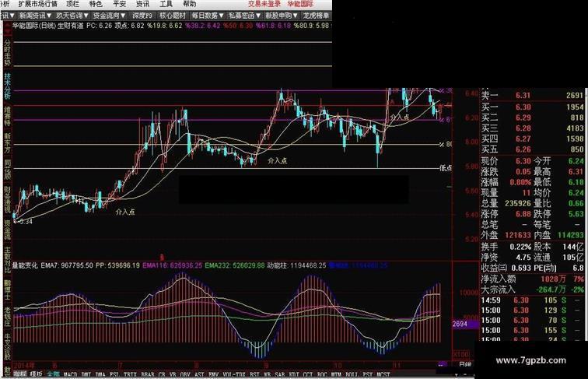The width and height of the screenshot is (588, 379).
Task: Select the 模板 tab at bottom
Action: (36, 374)
